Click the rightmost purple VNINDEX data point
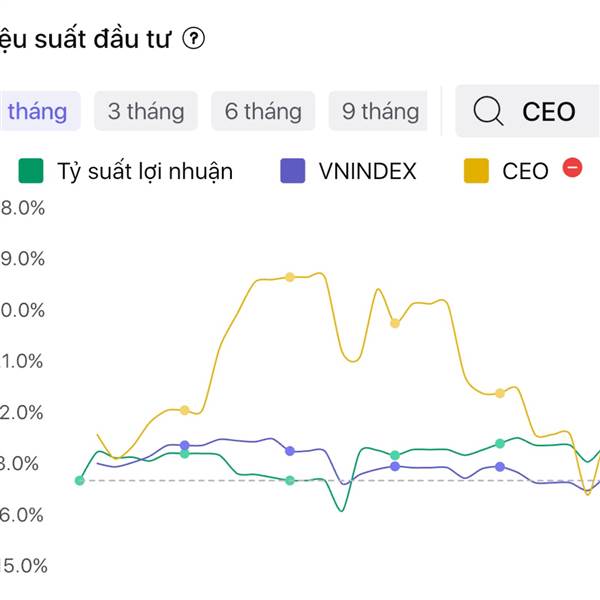The width and height of the screenshot is (600, 600). click(500, 467)
